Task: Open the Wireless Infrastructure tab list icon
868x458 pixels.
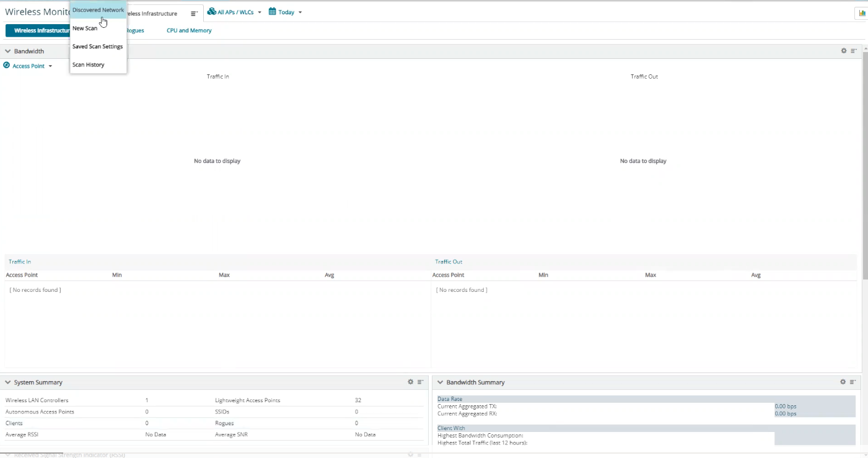Action: click(194, 14)
